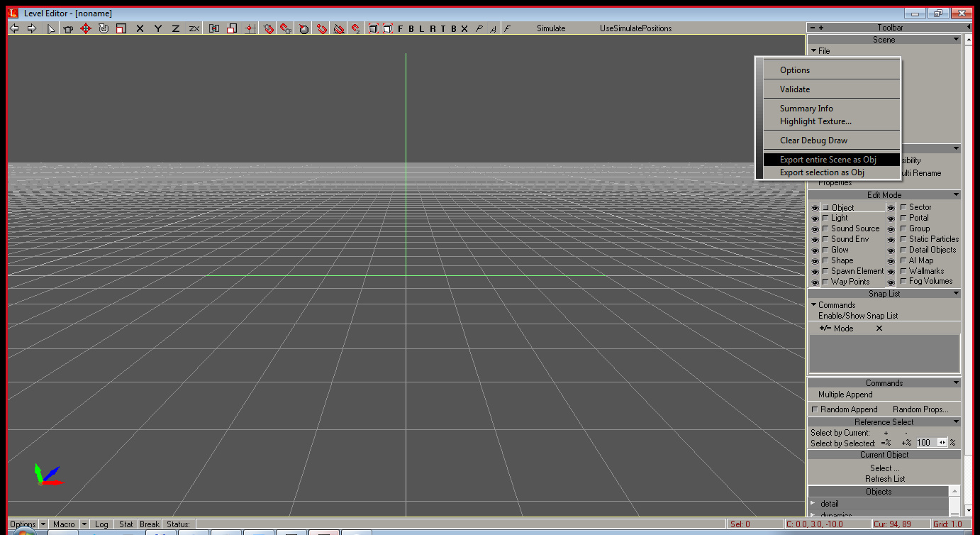Enable Sector edit mode checkbox

click(x=903, y=207)
